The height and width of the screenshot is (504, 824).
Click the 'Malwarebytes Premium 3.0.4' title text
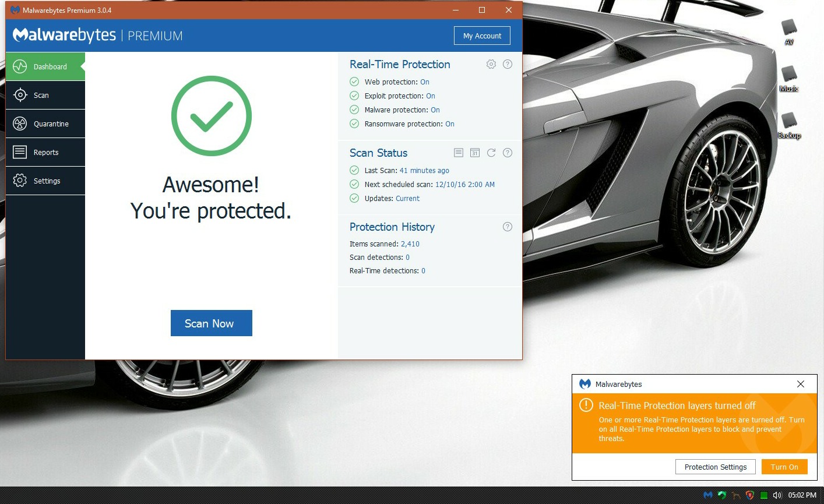(67, 10)
